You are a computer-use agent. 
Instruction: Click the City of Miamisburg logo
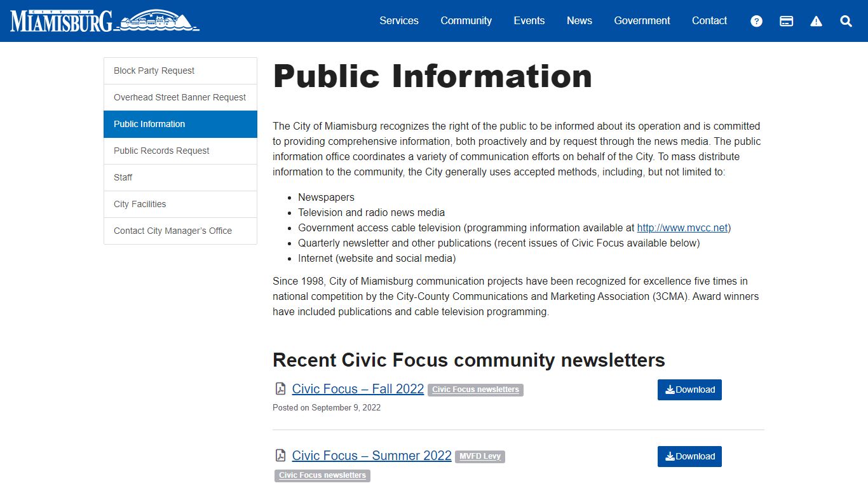pyautogui.click(x=105, y=21)
